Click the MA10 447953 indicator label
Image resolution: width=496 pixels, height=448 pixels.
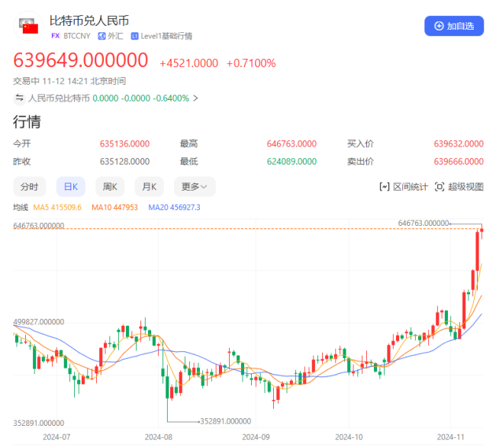pos(114,208)
